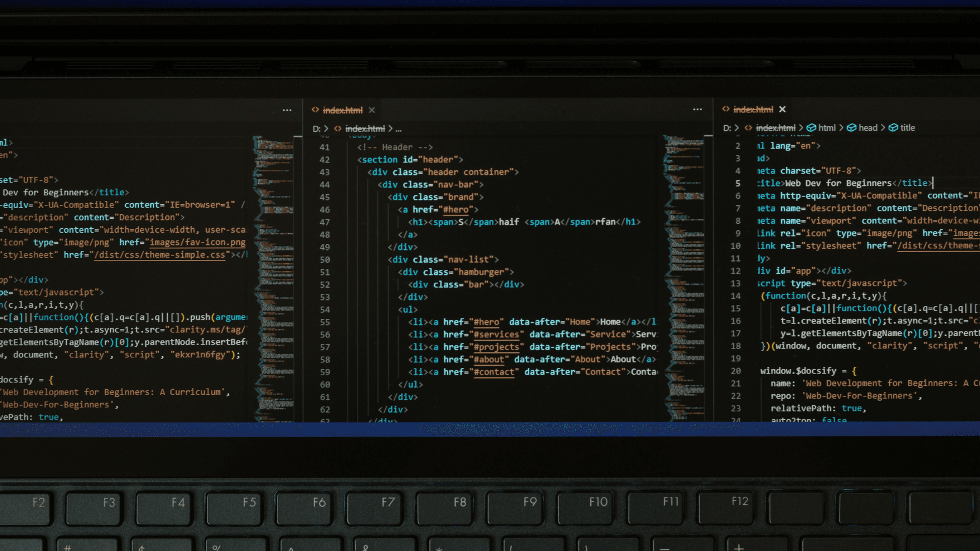Follow the images/fav-icon.png link in left pane
This screenshot has height=551, width=980.
click(x=198, y=242)
